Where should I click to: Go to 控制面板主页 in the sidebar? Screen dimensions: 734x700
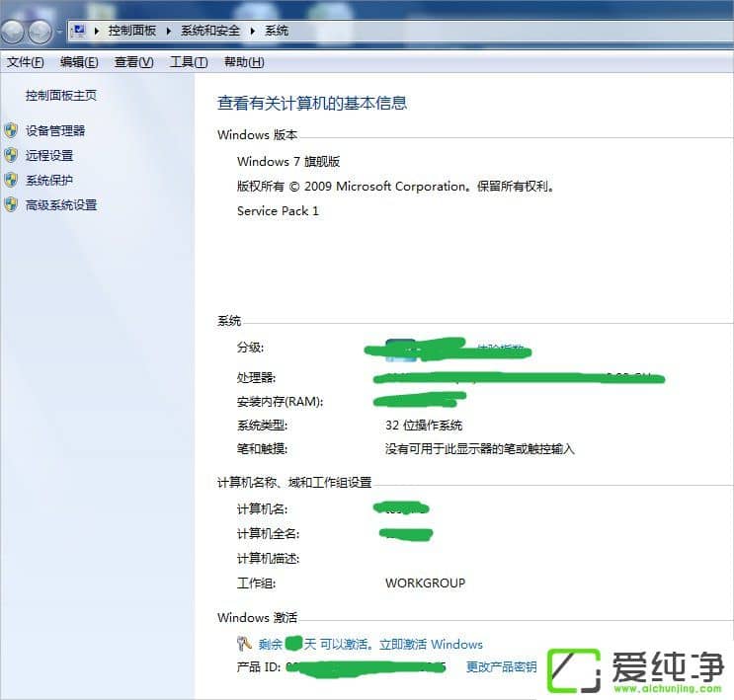coord(61,96)
